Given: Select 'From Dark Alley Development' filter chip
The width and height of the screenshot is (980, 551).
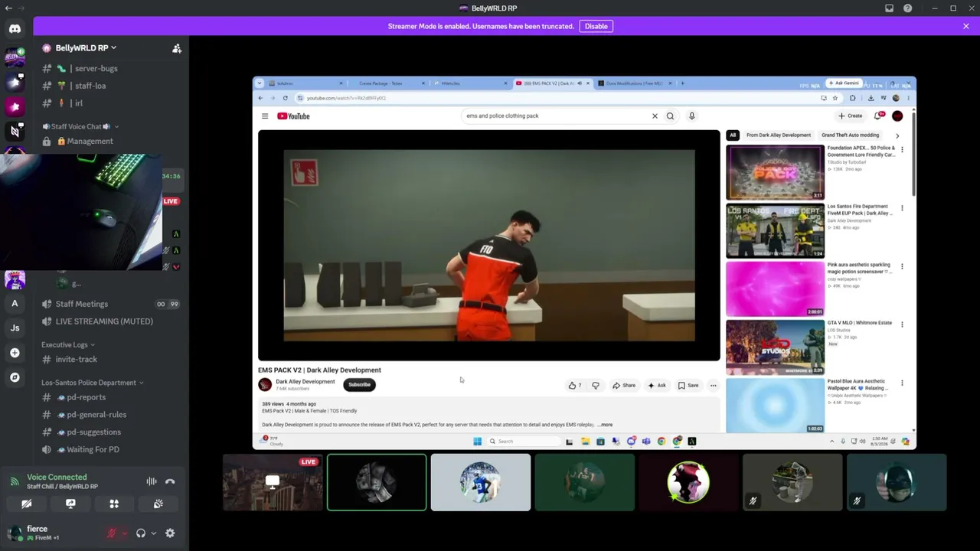Looking at the screenshot, I should [x=779, y=135].
